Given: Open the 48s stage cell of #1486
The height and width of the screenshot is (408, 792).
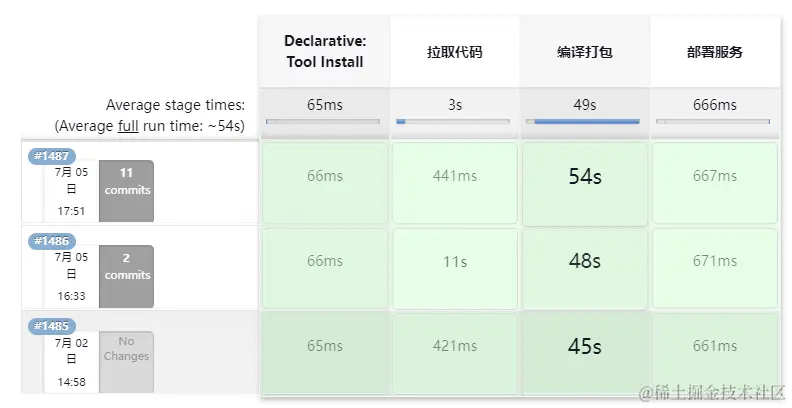Looking at the screenshot, I should [584, 261].
